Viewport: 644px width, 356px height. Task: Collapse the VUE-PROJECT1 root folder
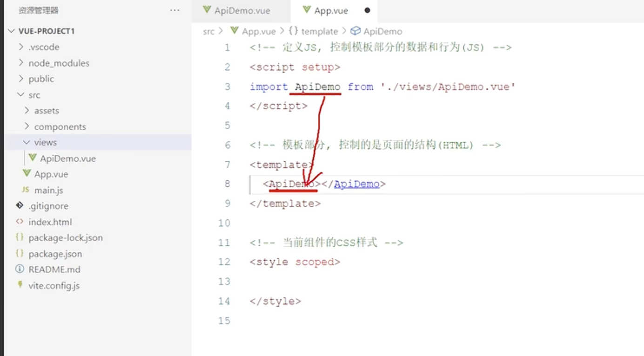pyautogui.click(x=12, y=31)
